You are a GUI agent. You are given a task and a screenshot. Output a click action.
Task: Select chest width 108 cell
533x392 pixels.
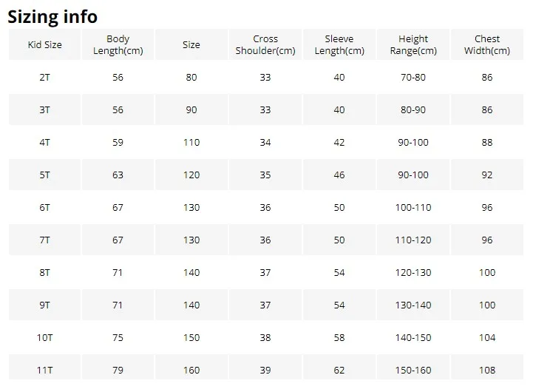tap(487, 370)
